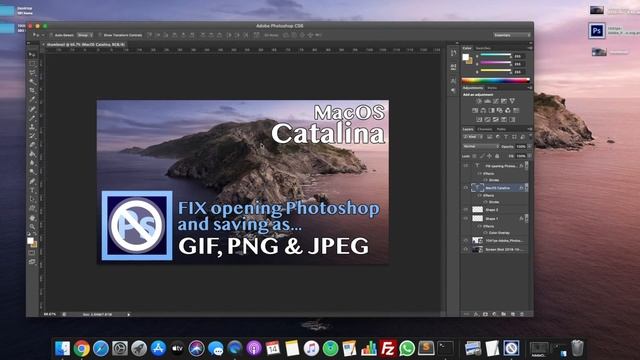Toggle visibility of MacOS Catalina layer

(x=466, y=188)
